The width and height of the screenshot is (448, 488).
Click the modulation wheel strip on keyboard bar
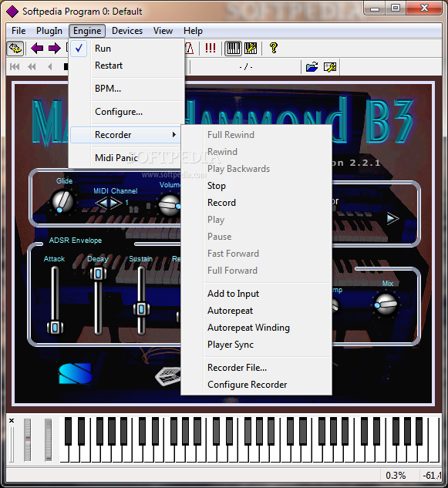tap(49, 439)
